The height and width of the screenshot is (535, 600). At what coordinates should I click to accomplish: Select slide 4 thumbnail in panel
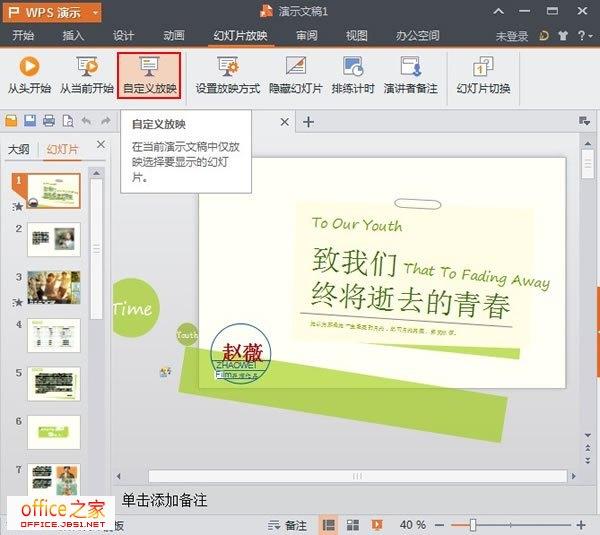click(x=53, y=335)
